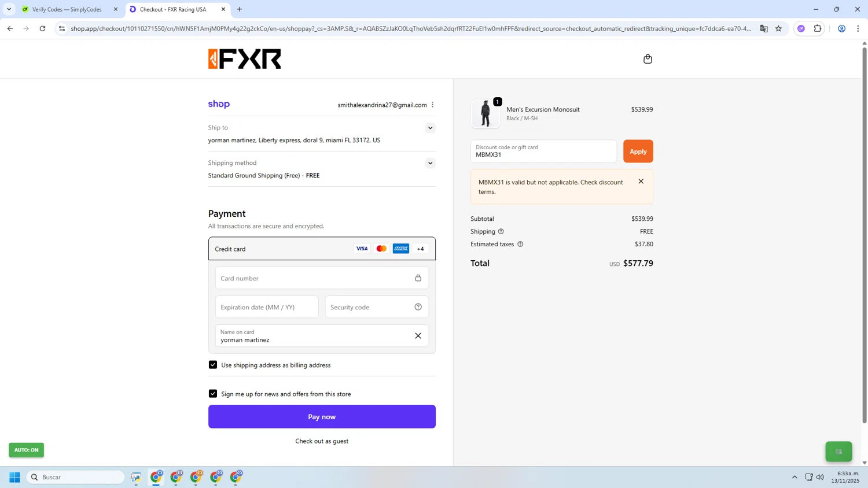The height and width of the screenshot is (488, 868).
Task: Click the Visa card logo
Action: coord(362,249)
